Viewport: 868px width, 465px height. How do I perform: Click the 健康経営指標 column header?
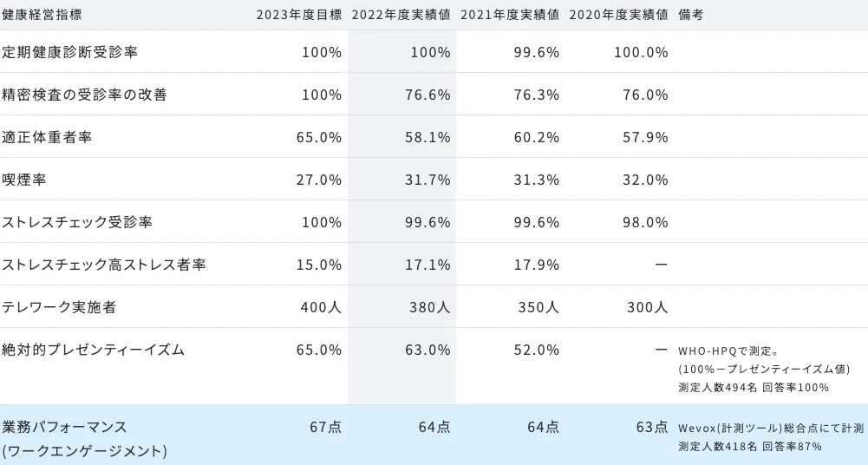pos(43,14)
